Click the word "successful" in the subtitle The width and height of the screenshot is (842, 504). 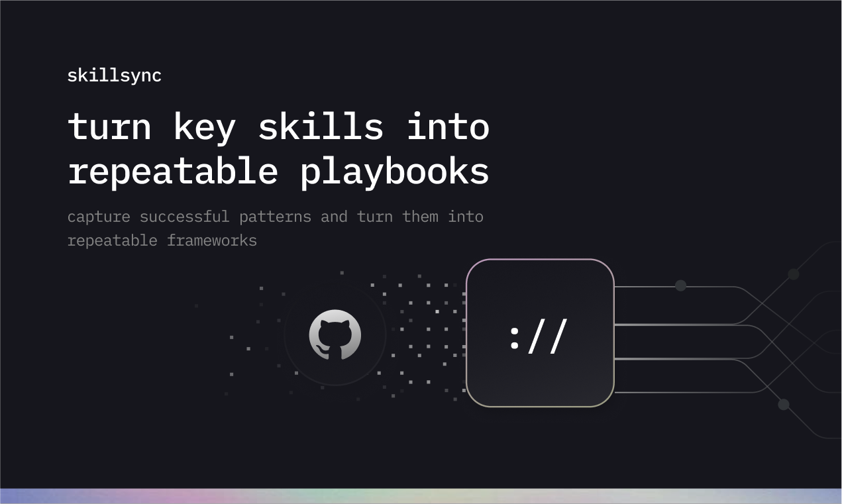(x=184, y=217)
